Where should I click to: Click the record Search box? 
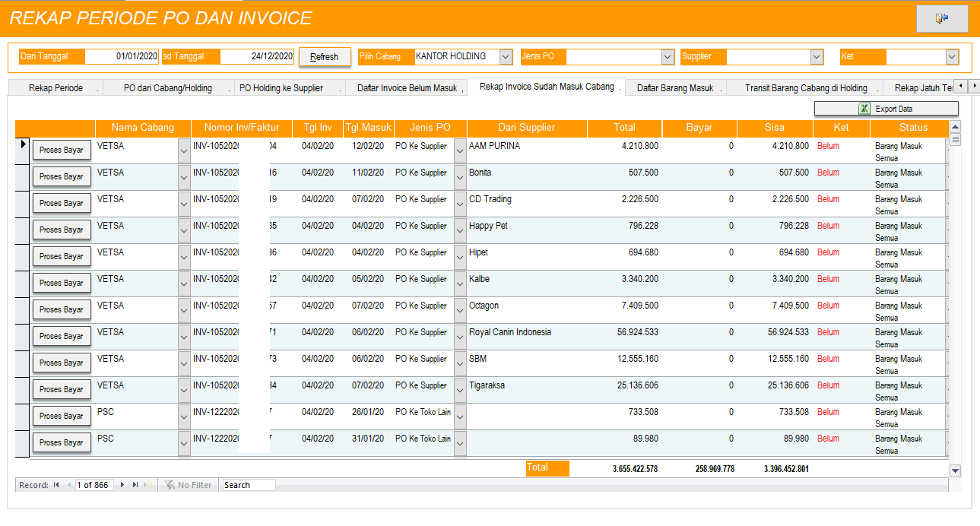[x=249, y=485]
